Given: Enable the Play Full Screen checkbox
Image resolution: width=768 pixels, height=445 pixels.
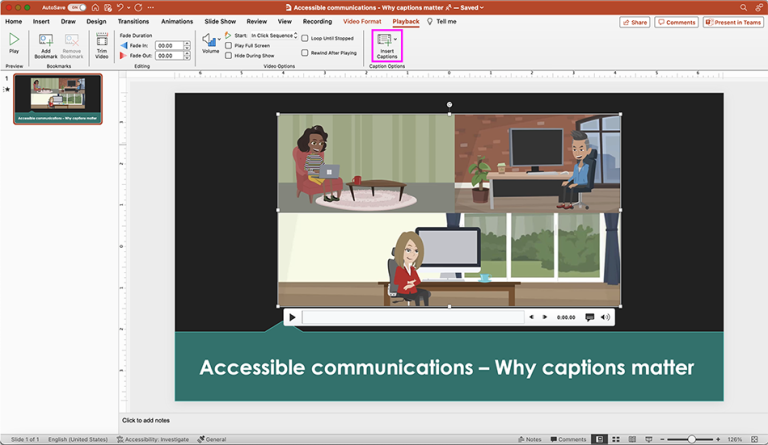Looking at the screenshot, I should point(229,45).
